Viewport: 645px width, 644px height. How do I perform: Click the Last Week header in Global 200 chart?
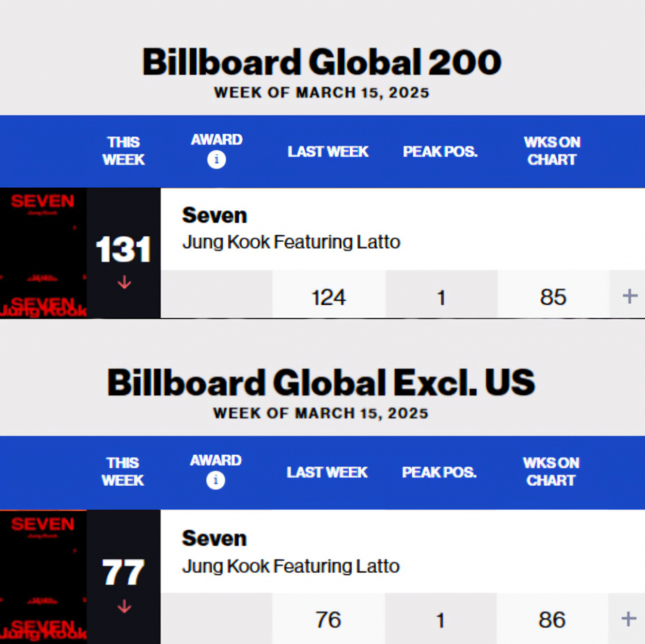pos(328,152)
